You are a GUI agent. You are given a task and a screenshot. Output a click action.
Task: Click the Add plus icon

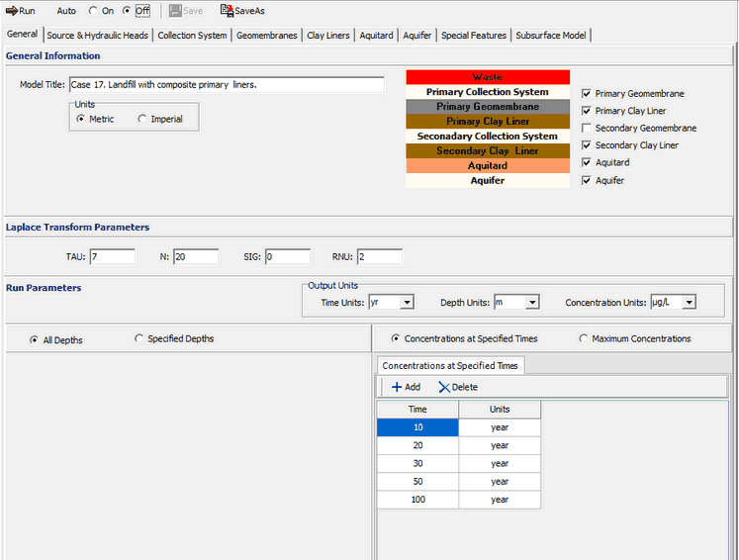coord(396,387)
